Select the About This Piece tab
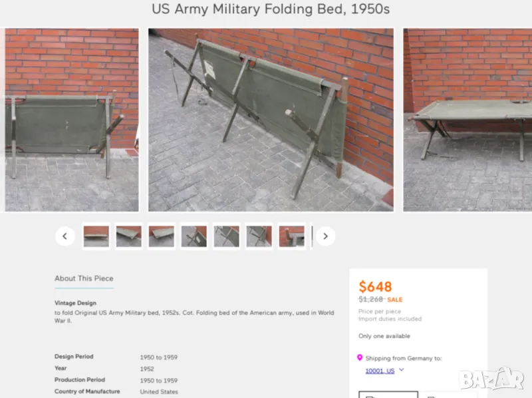The image size is (532, 398). pos(84,278)
